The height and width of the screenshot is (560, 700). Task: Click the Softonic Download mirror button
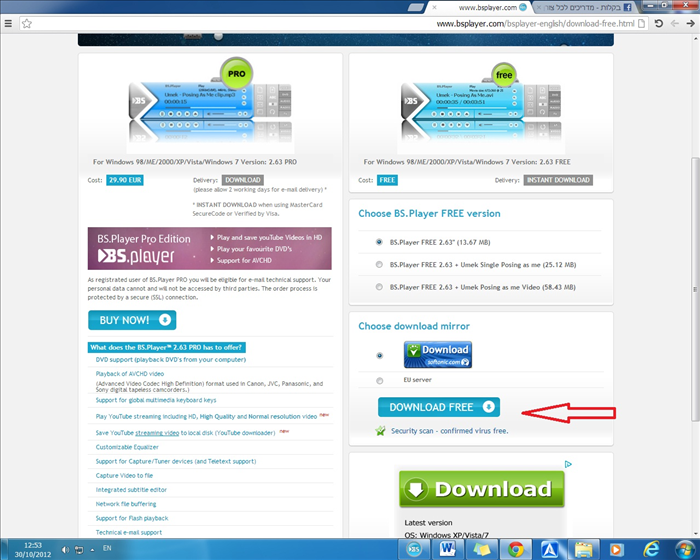(438, 355)
